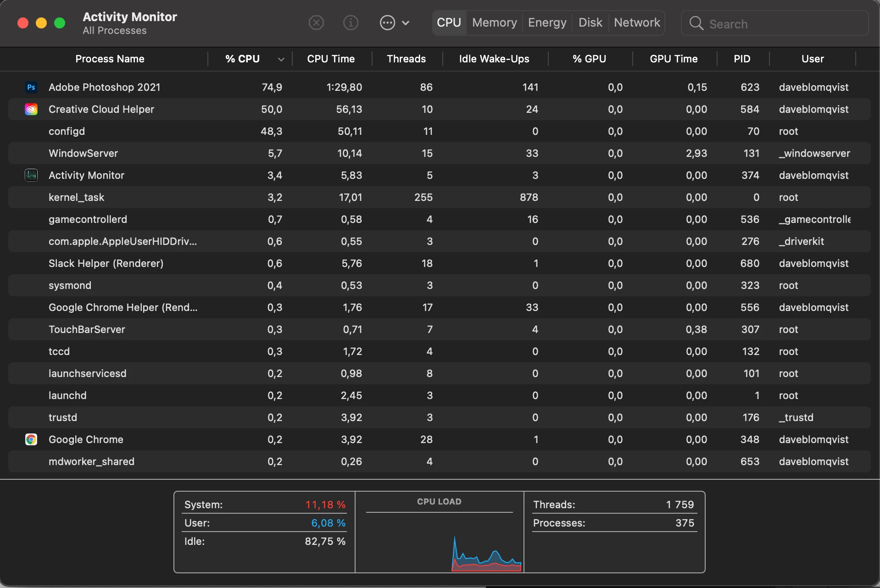Select the sysmond process
This screenshot has height=588, width=880.
[440, 285]
